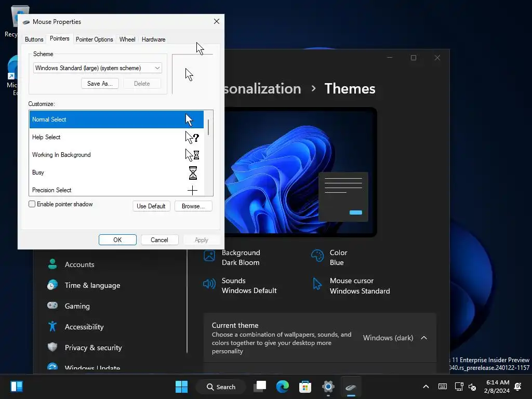This screenshot has height=399, width=532.
Task: Close the Mouse Properties dialog
Action: pos(217,21)
